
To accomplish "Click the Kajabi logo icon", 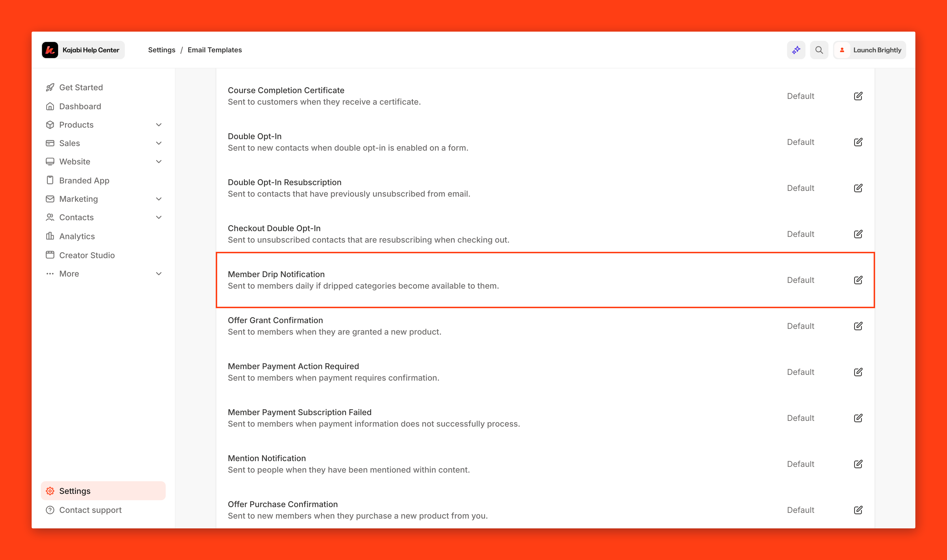I will [50, 50].
